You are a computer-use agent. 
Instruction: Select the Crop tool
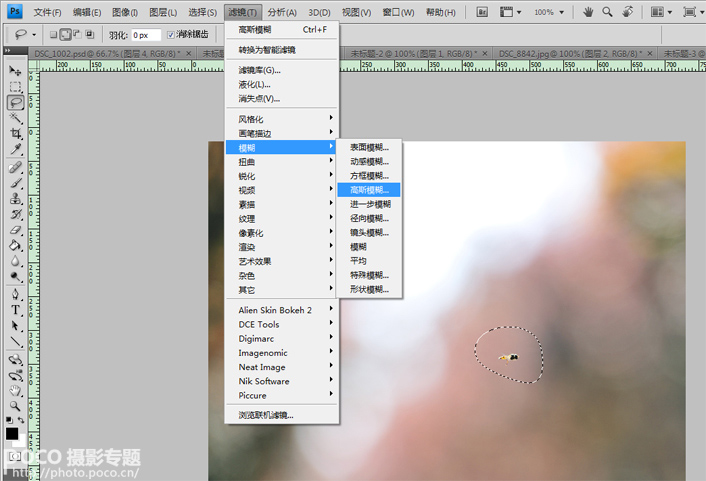15,133
